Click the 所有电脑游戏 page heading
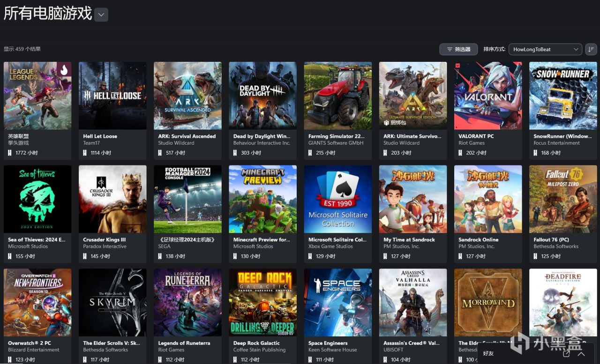This screenshot has height=364, width=600. click(x=48, y=13)
